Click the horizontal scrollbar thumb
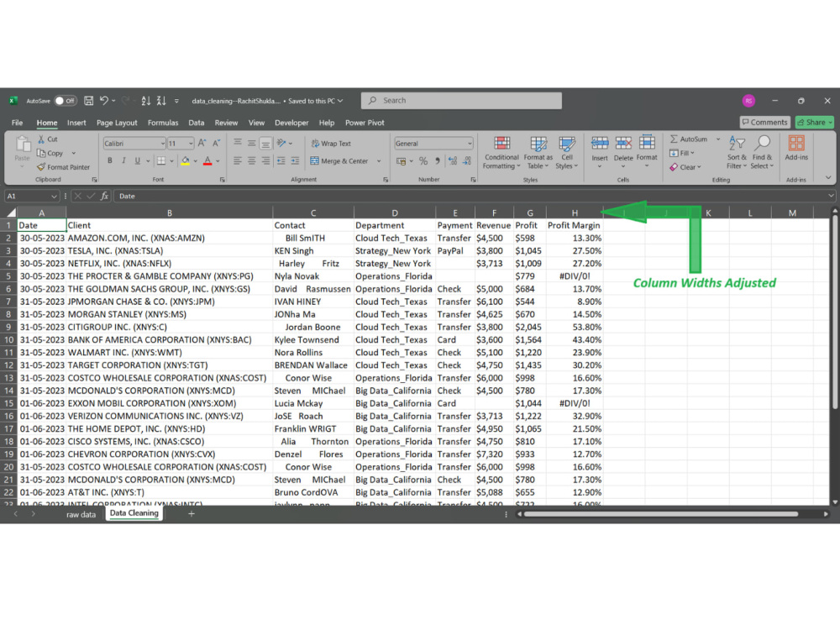Screen dimensions: 840x630 pos(661,514)
